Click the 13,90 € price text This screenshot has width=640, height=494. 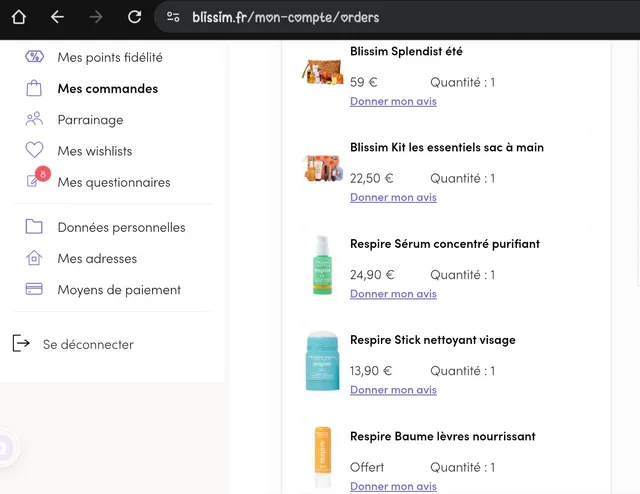click(x=371, y=371)
